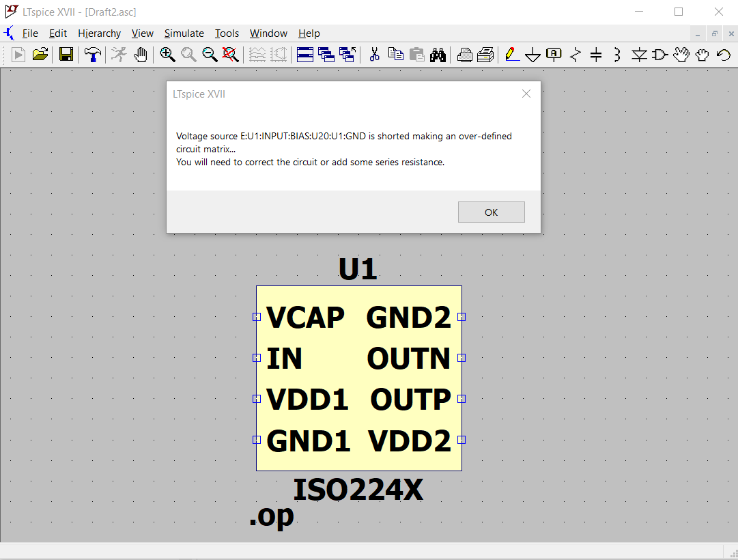
Task: Place a resistor component
Action: (575, 55)
